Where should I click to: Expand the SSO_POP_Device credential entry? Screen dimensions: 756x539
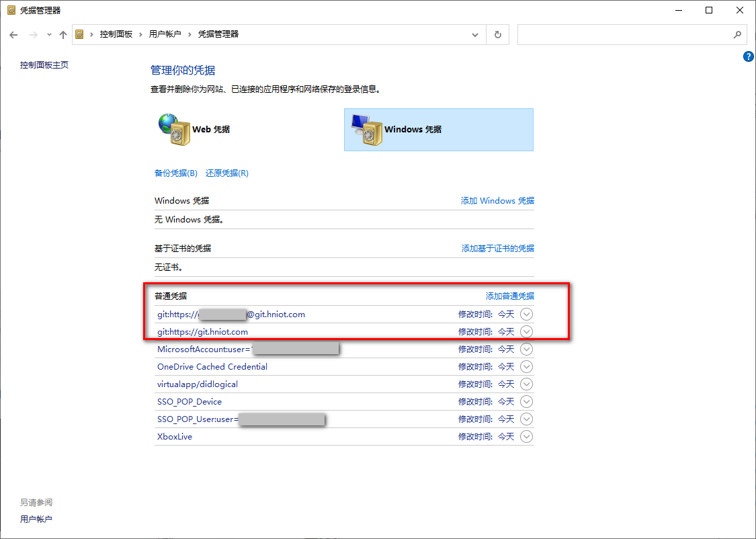pyautogui.click(x=526, y=401)
